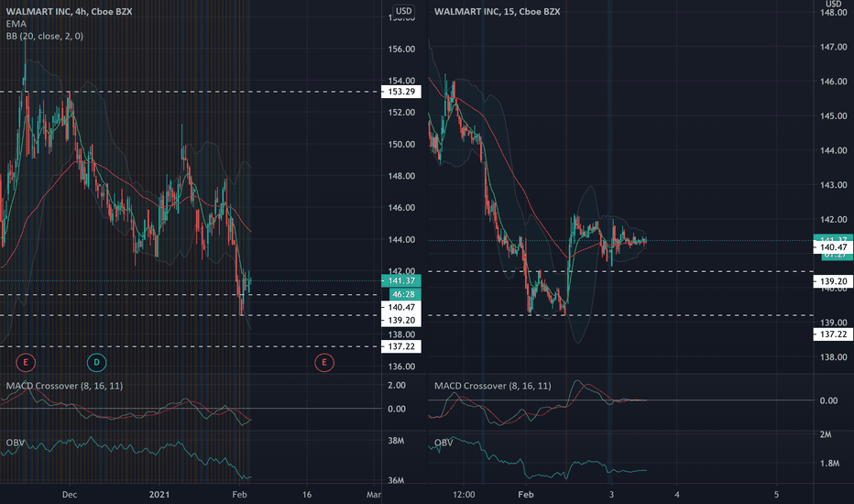Click the 3 date label on 15-minute axis
This screenshot has width=854, height=504.
[611, 495]
